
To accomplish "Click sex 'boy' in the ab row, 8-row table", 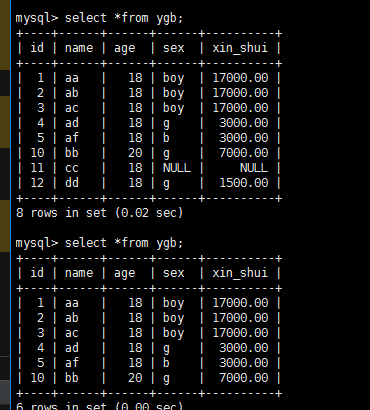I will (x=174, y=94).
